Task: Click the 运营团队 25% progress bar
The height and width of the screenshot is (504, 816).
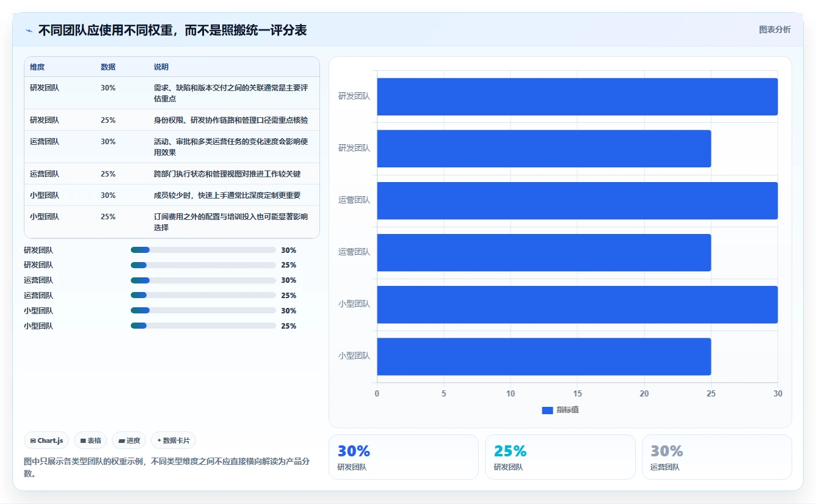Action: pyautogui.click(x=203, y=296)
